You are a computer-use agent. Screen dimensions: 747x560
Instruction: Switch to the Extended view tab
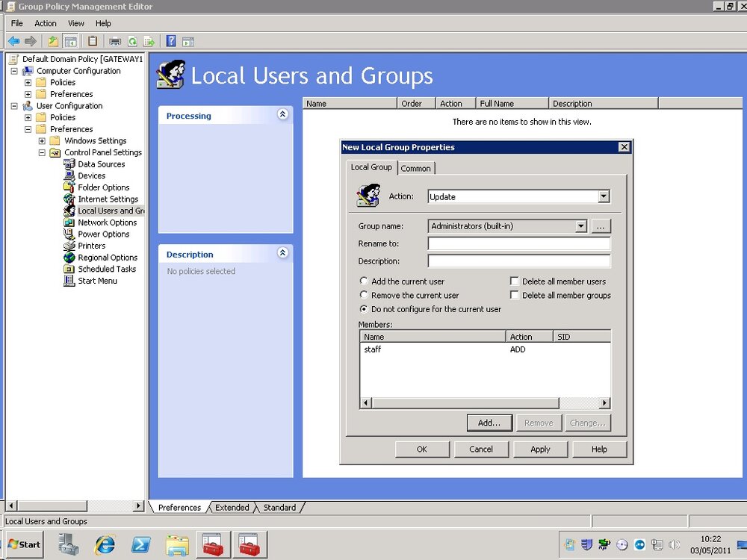(232, 508)
